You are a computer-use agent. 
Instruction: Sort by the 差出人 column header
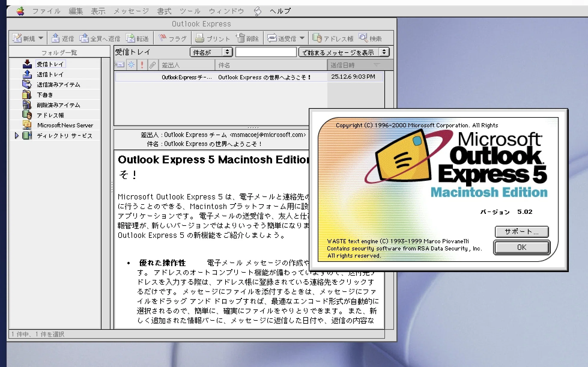[x=186, y=65]
